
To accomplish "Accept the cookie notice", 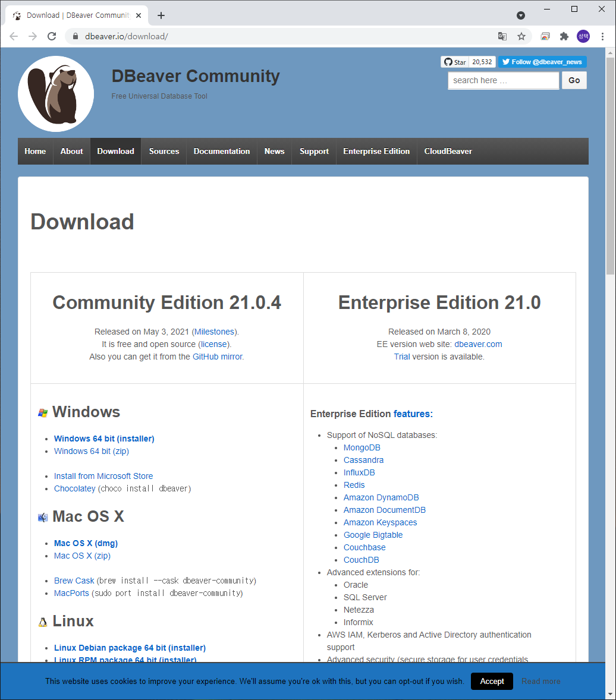I will [492, 681].
